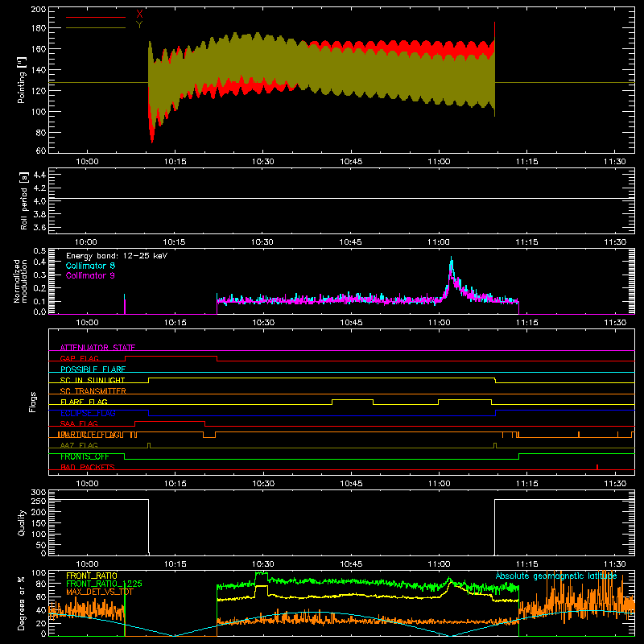644x644 pixels.
Task: Click the SC_TRANSMITTER flag label
Action: pyautogui.click(x=93, y=390)
